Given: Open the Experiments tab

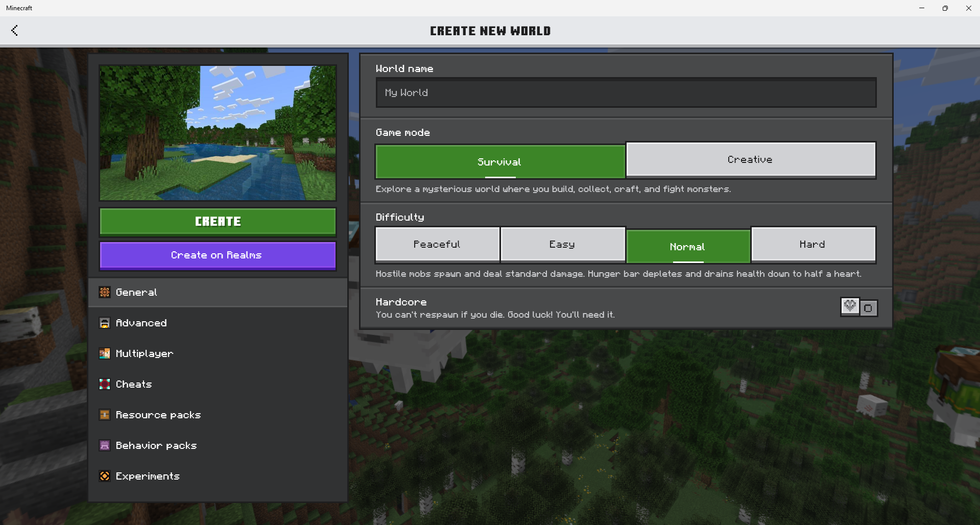Looking at the screenshot, I should point(218,476).
